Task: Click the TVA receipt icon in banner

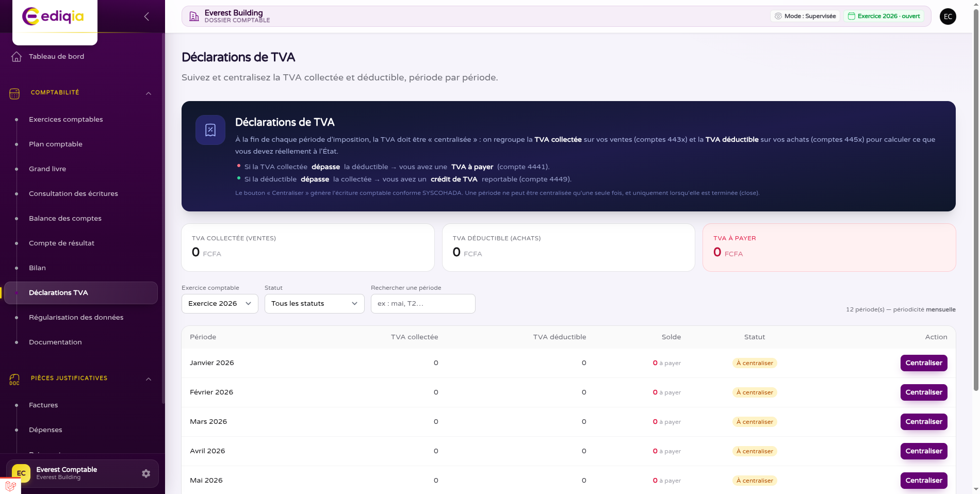Action: 210,130
